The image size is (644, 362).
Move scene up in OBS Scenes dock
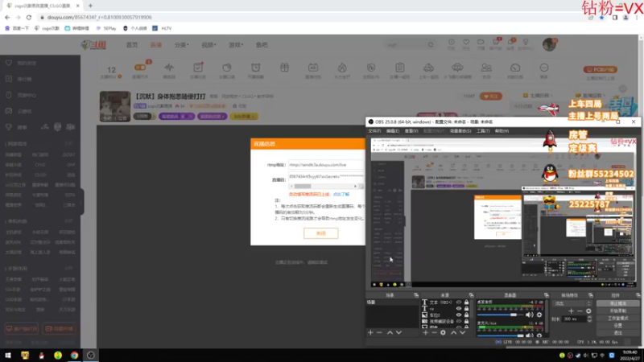pyautogui.click(x=390, y=332)
